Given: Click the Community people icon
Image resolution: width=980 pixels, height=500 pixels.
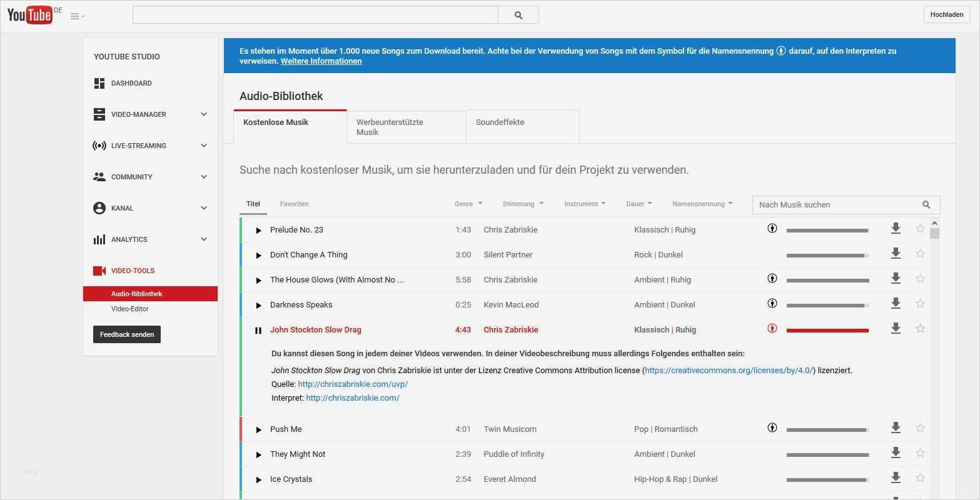Looking at the screenshot, I should point(99,177).
